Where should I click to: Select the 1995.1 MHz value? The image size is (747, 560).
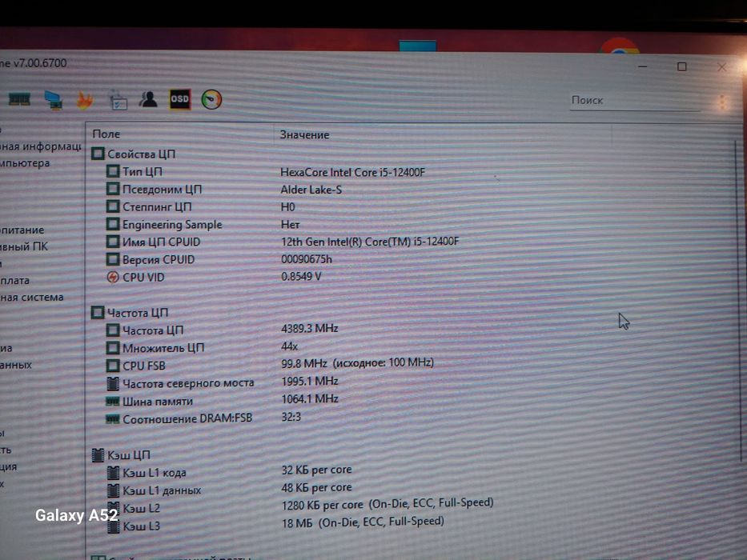point(310,381)
